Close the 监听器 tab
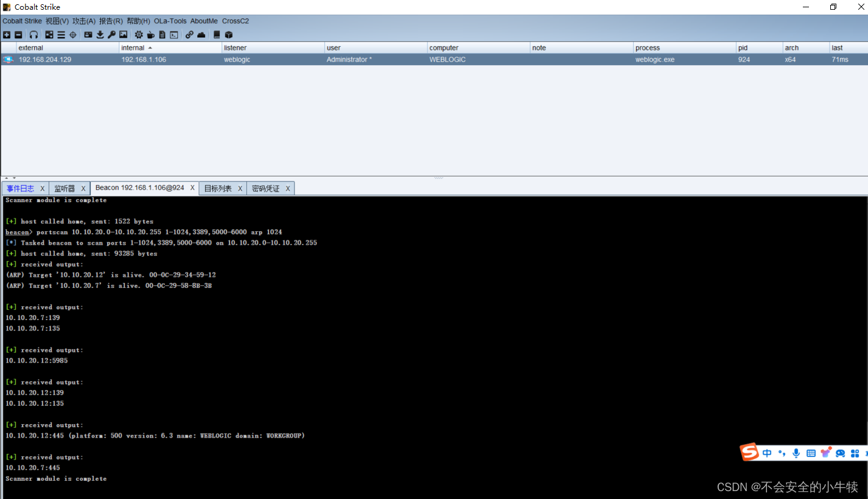Image resolution: width=868 pixels, height=499 pixels. [83, 189]
